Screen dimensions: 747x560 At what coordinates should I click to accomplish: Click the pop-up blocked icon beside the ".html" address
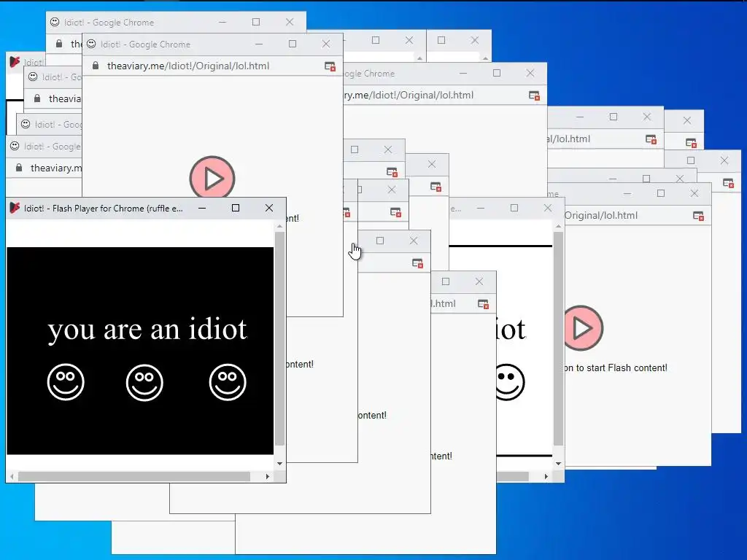coord(484,304)
